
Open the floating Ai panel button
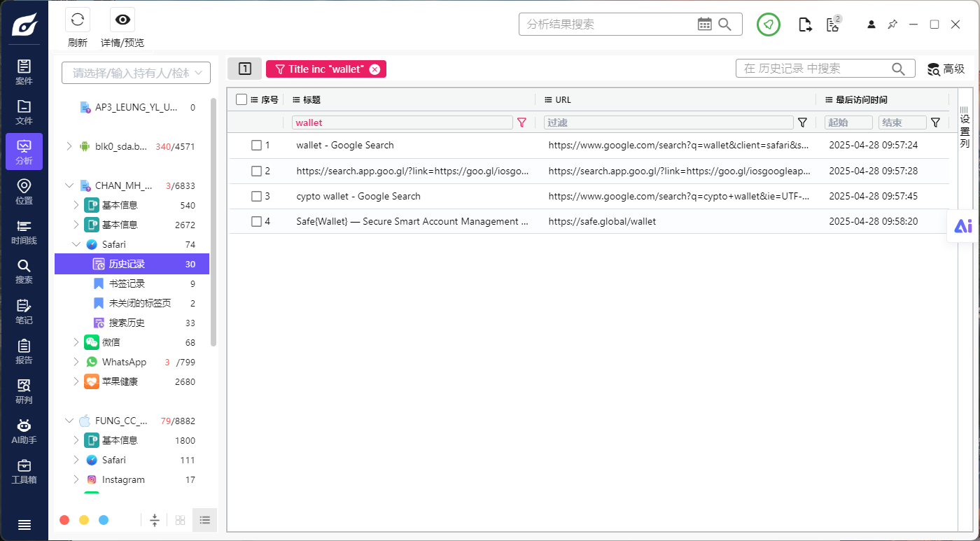pyautogui.click(x=963, y=226)
